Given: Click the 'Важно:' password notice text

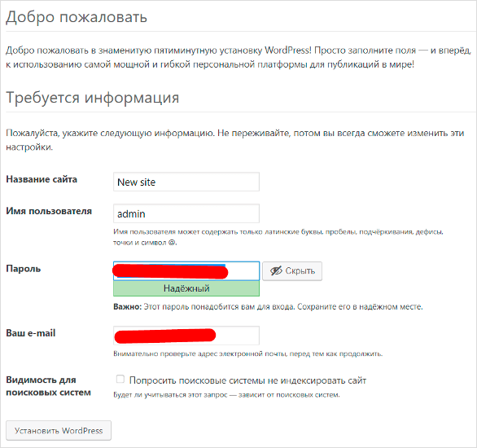Looking at the screenshot, I should click(x=268, y=306).
